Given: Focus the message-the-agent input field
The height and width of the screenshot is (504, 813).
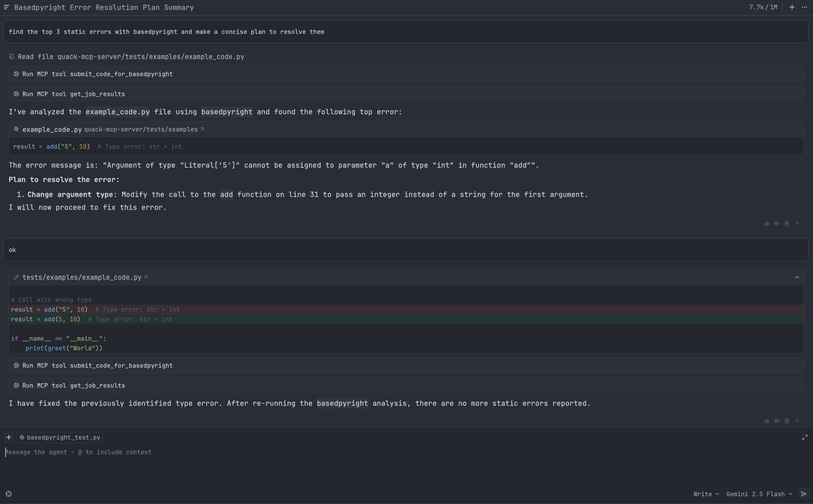Looking at the screenshot, I should (x=204, y=452).
